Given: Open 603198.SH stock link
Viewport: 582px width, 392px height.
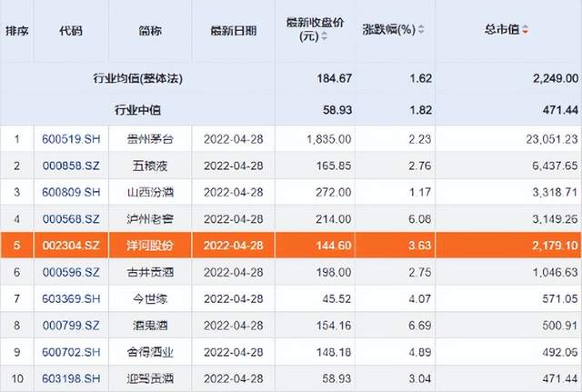Looking at the screenshot, I should click(71, 378).
